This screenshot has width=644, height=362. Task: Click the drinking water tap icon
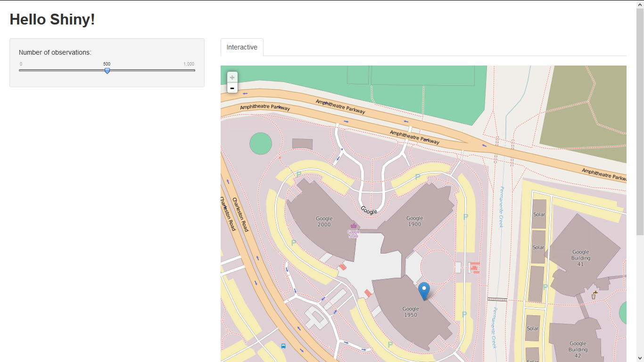[594, 295]
